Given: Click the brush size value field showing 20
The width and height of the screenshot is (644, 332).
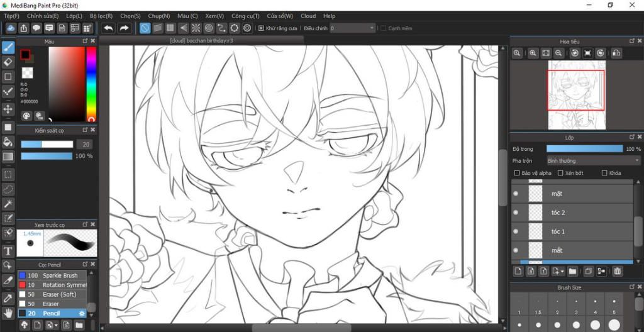Looking at the screenshot, I should 86,144.
